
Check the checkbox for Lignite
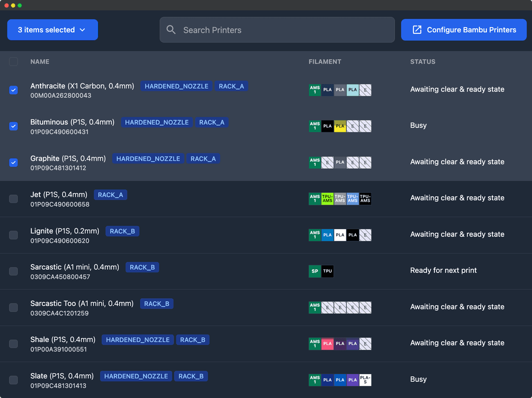14,235
